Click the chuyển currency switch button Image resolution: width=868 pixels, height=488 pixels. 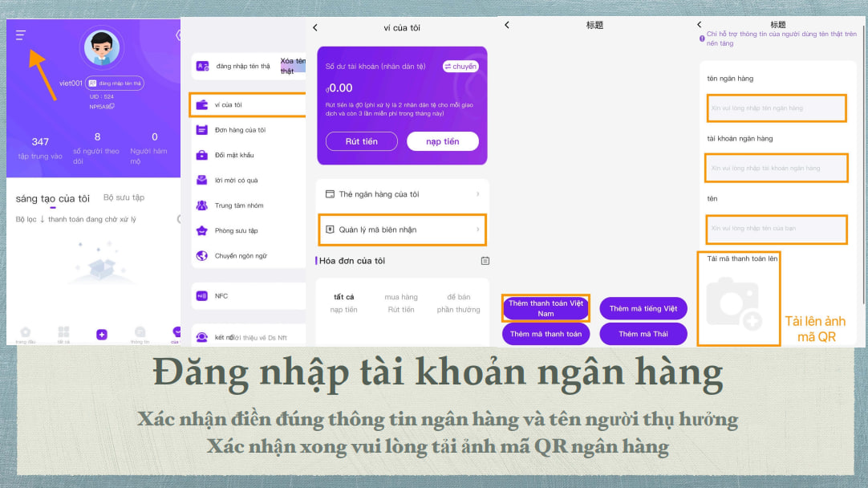[460, 67]
